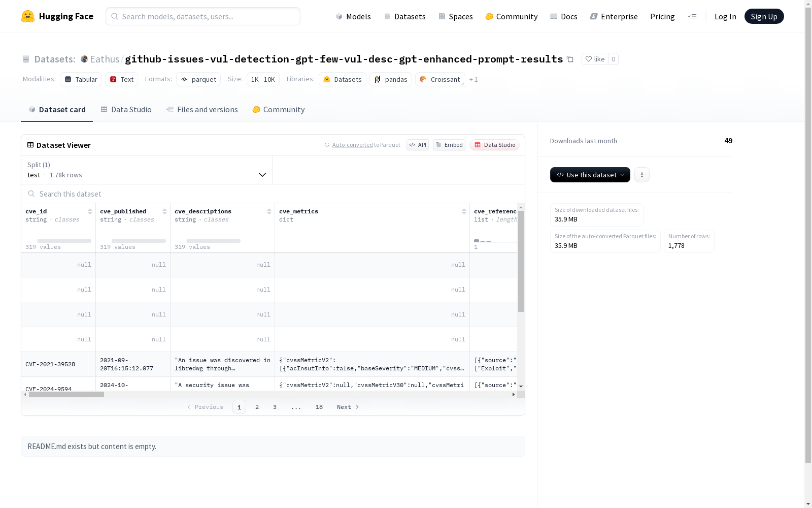Sort the cve_published column
Viewport: 812px width, 508px height.
[164, 211]
